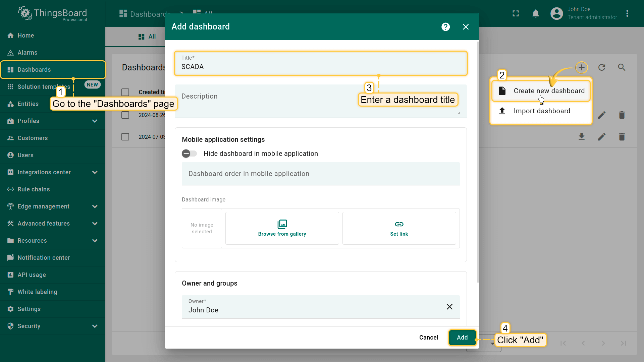Click Browse from gallery icon

point(282,224)
